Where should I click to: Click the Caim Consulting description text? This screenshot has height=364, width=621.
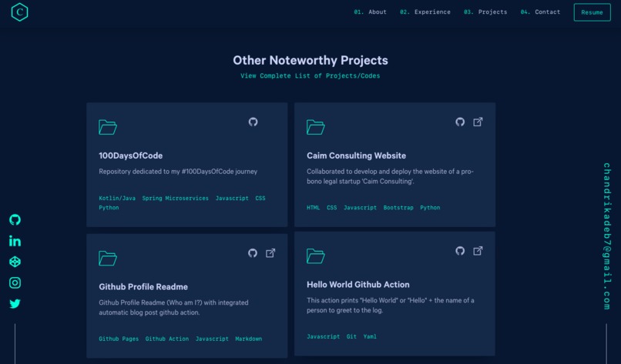click(x=390, y=176)
